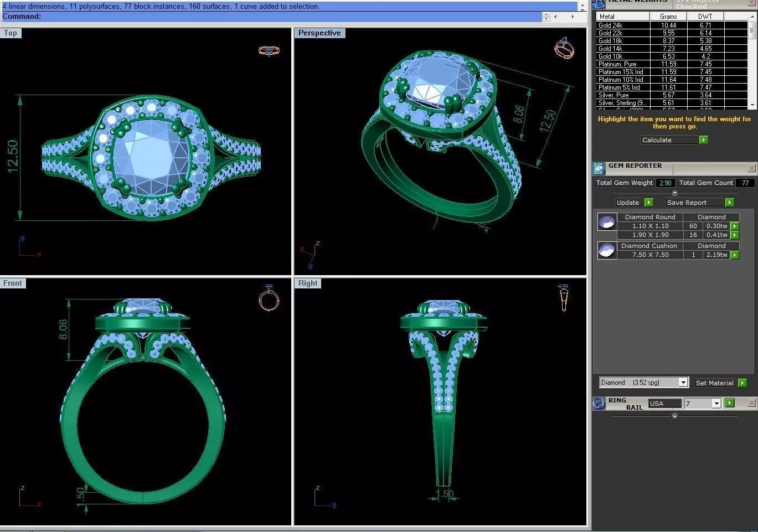Select the Silver, Sterling row
Image resolution: width=758 pixels, height=532 pixels.
pos(672,103)
